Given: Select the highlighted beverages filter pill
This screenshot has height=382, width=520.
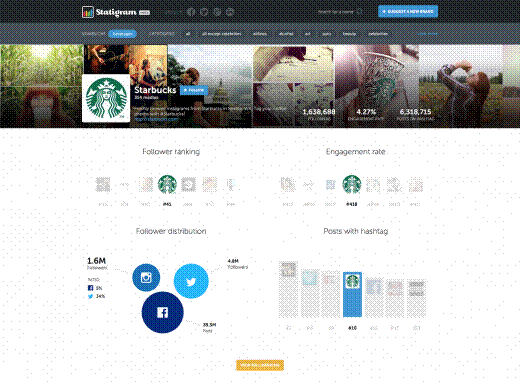Looking at the screenshot, I should coord(122,34).
